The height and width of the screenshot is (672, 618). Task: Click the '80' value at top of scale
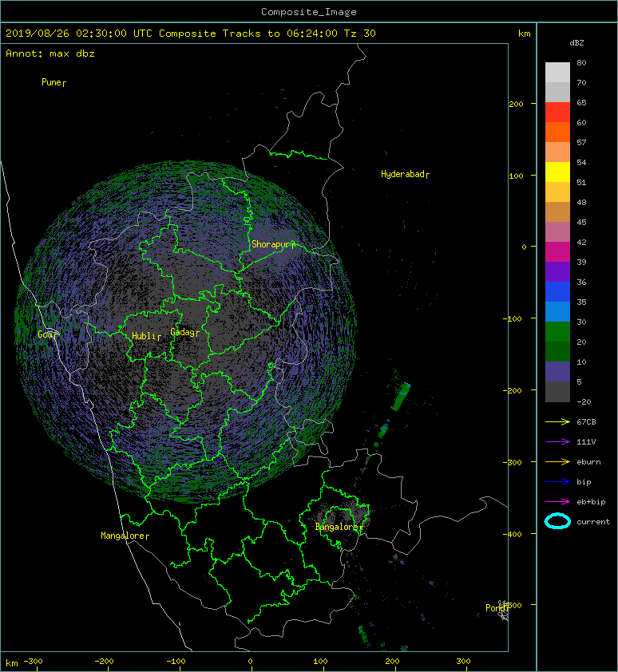(581, 62)
